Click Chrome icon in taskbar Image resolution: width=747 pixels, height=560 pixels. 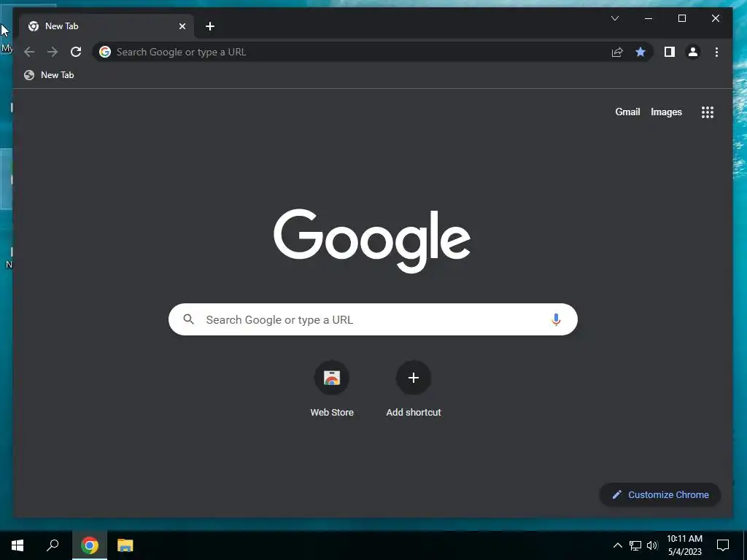(90, 545)
